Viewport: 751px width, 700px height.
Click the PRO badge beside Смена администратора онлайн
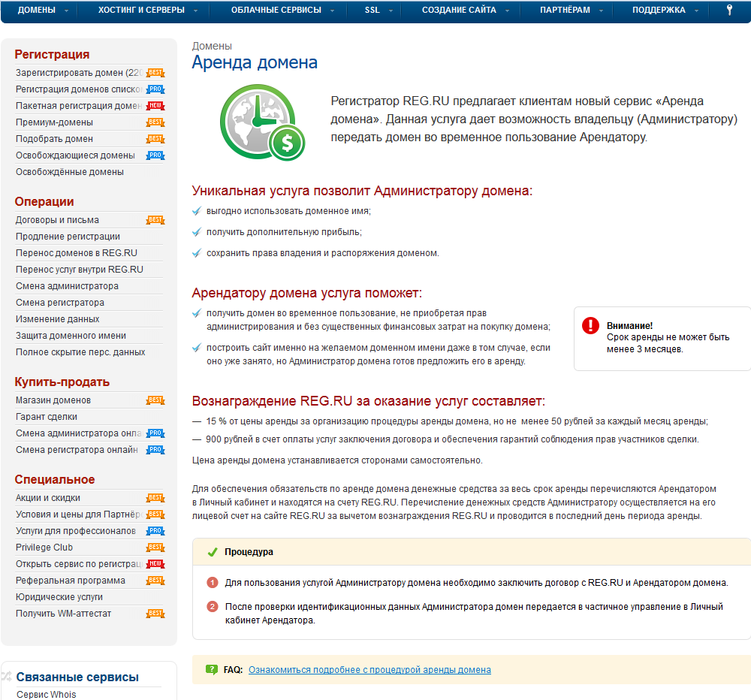click(x=155, y=433)
